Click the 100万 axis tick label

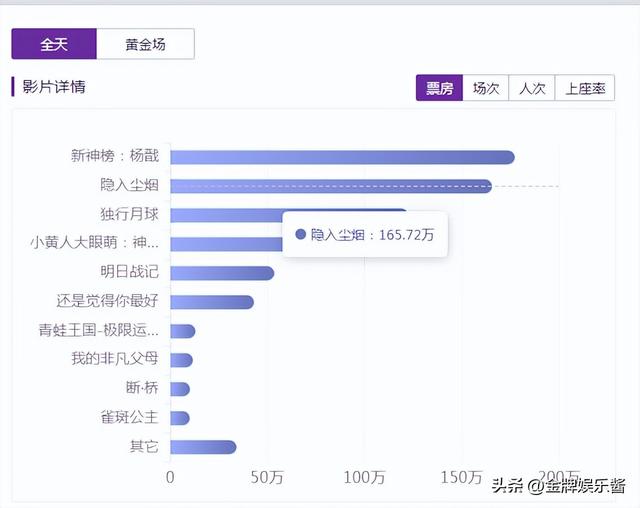[364, 477]
